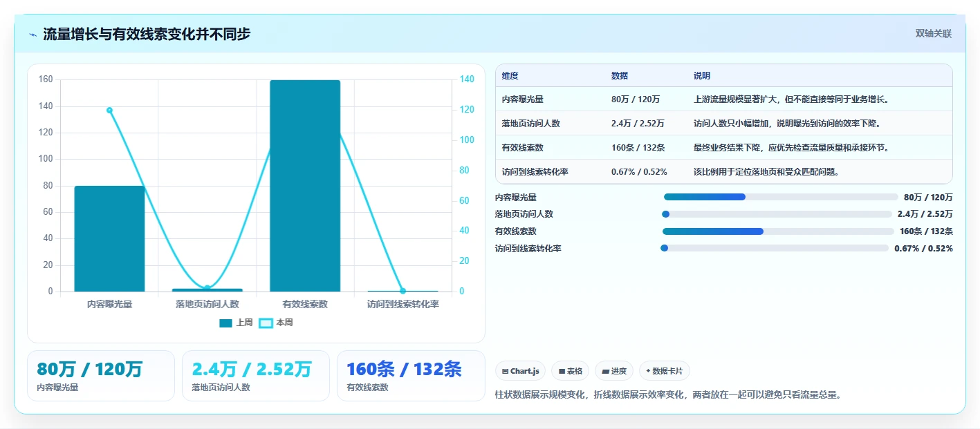
Task: Click progress value 0.67% / 0.52% at right
Action: tap(923, 248)
